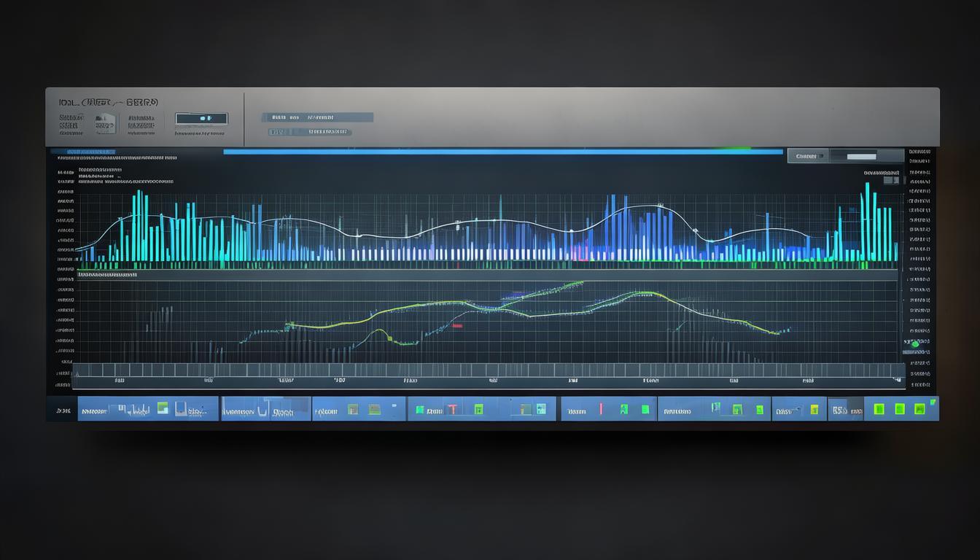The image size is (980, 560).
Task: Toggle the middle bright green indicator in the bottom-right panel
Action: [900, 409]
